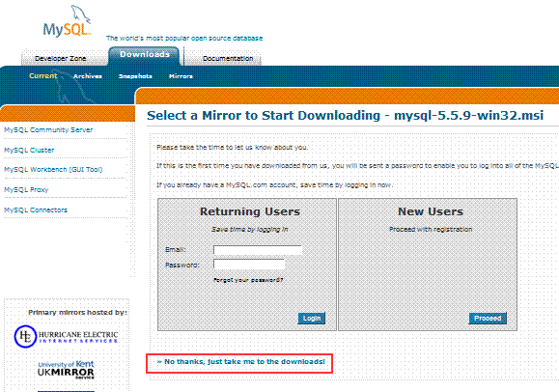Click the Returning Users heading
Screen dimensions: 559x392
[250, 211]
